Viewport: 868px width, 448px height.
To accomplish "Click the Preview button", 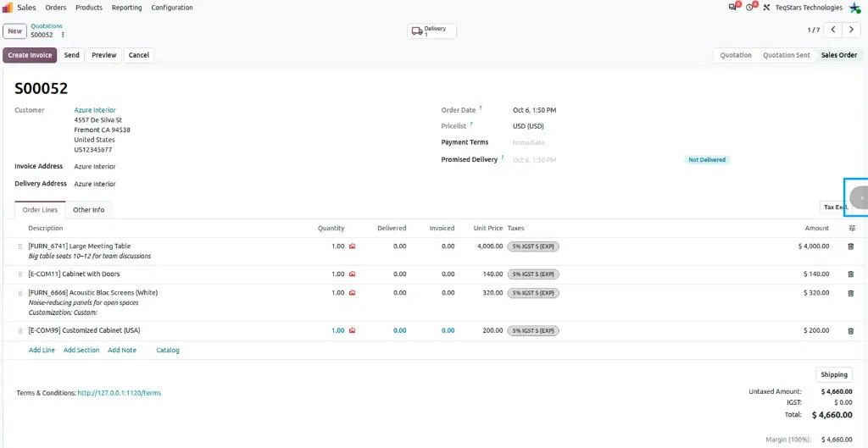I will pyautogui.click(x=104, y=55).
